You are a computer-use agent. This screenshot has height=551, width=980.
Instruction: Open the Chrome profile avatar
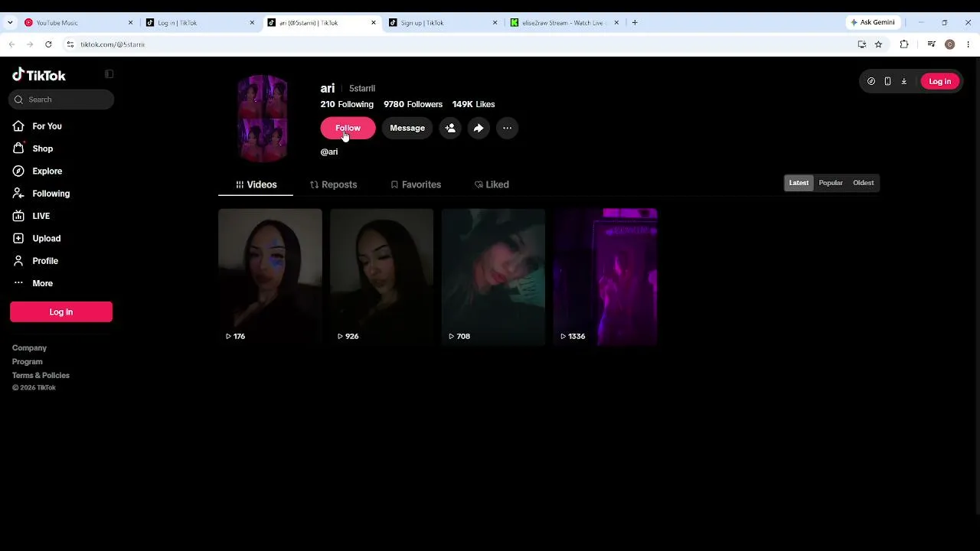point(950,44)
